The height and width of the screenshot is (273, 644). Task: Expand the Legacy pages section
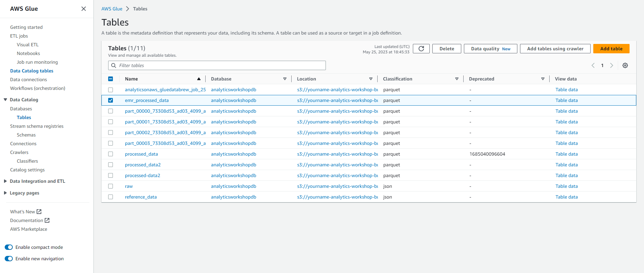5,193
